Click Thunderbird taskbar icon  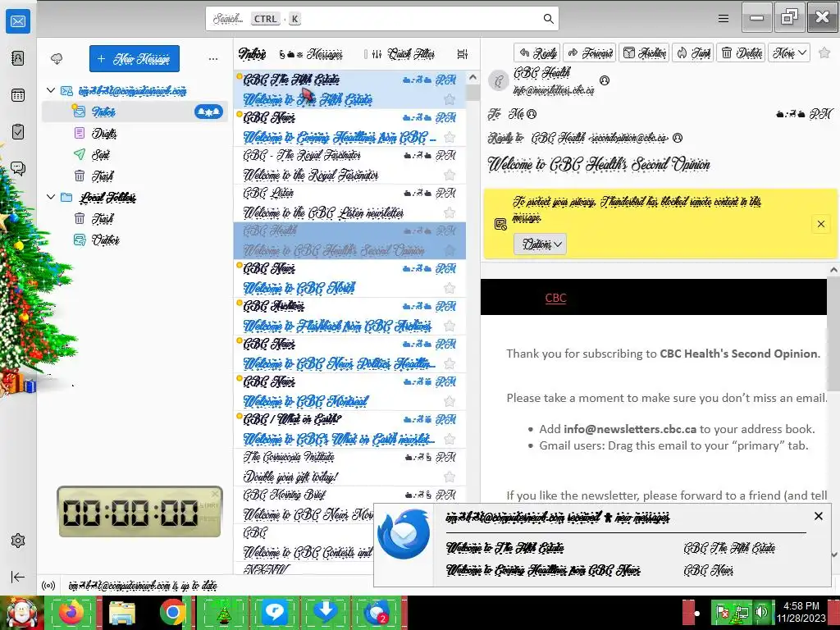click(377, 612)
